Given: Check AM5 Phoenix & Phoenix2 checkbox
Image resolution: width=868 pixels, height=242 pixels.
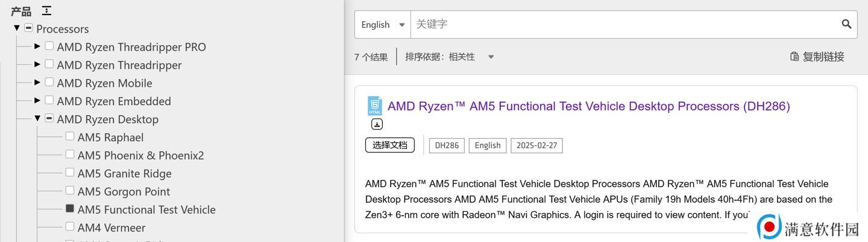Looking at the screenshot, I should pos(70,154).
